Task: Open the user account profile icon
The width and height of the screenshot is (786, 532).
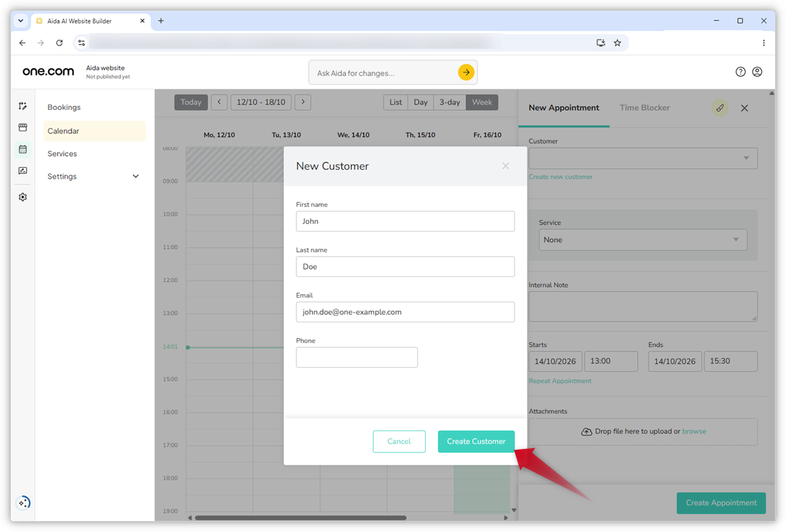Action: click(757, 71)
